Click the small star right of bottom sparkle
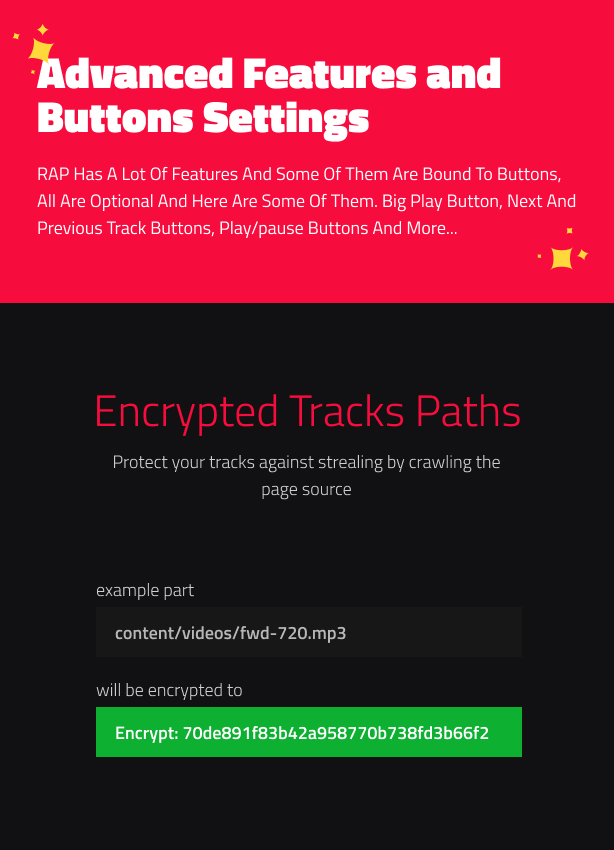 pyautogui.click(x=583, y=254)
